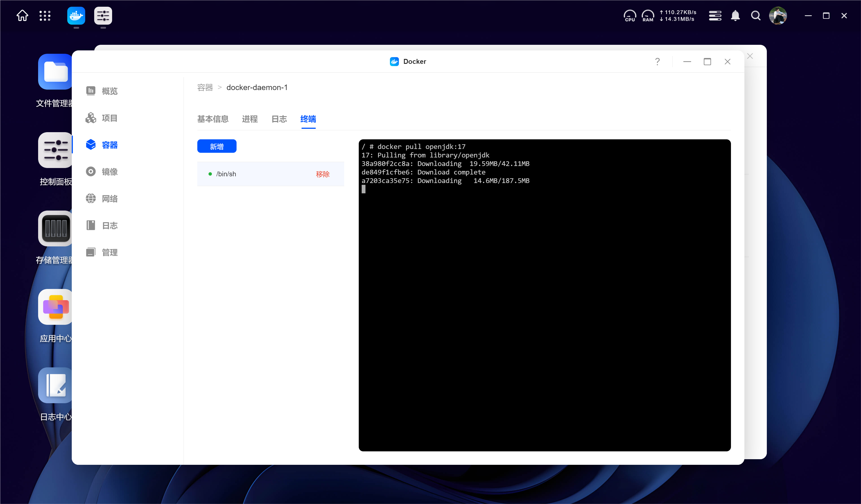This screenshot has height=504, width=861.
Task: Open 网络 network in the sidebar
Action: pyautogui.click(x=102, y=199)
